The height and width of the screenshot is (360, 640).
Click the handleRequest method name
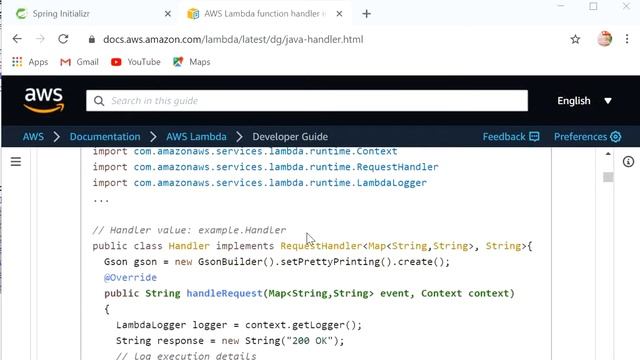(224, 293)
